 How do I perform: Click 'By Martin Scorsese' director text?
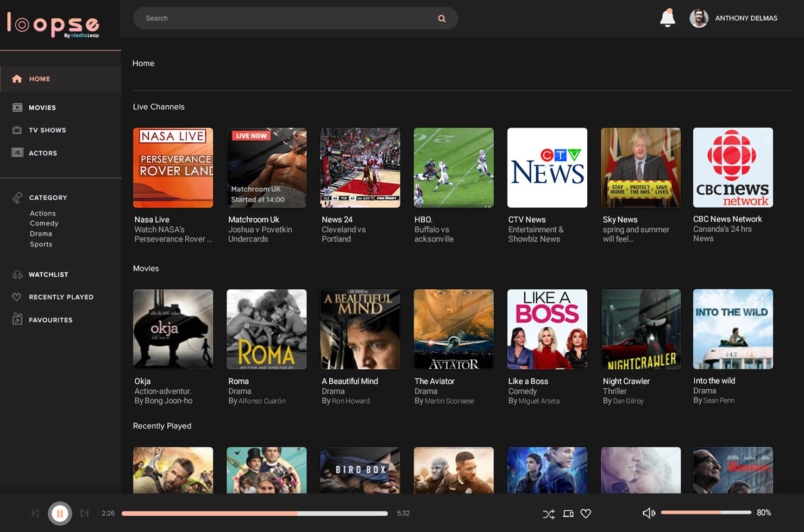[x=444, y=401]
